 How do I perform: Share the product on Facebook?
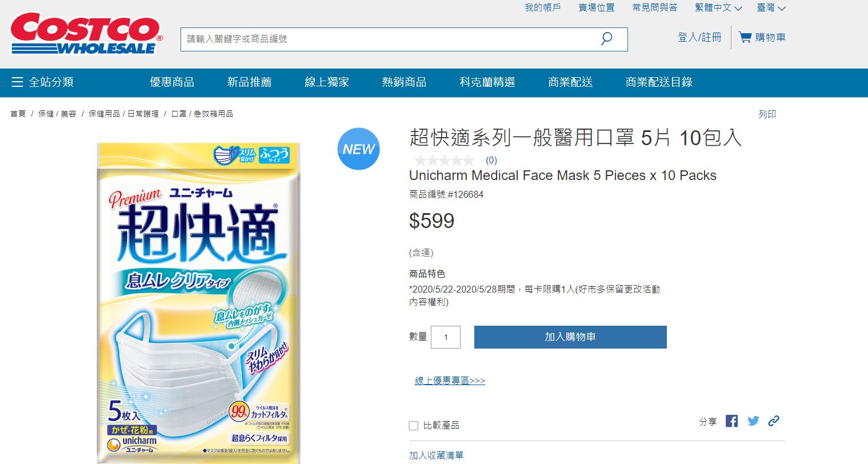coord(731,421)
